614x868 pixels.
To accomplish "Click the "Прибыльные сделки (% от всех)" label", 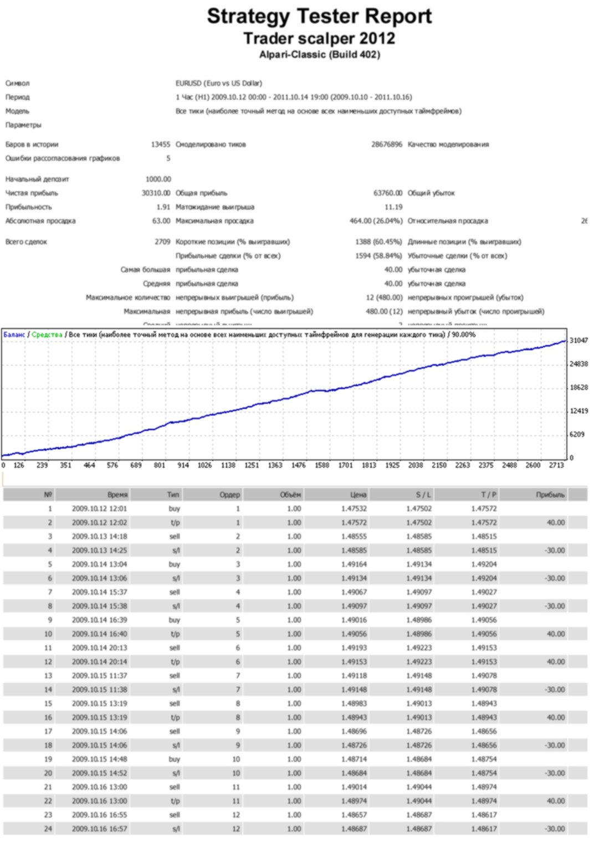I will 228,256.
